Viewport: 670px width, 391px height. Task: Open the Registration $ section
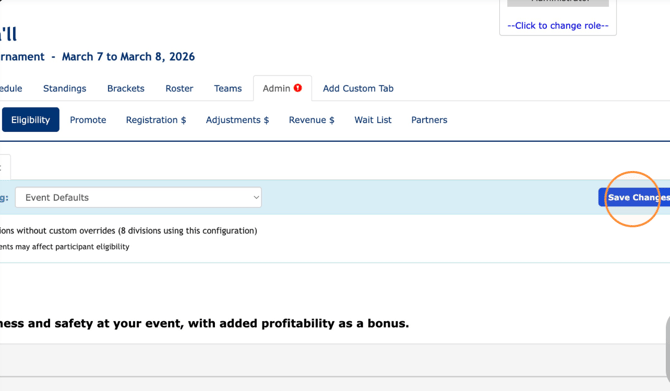pyautogui.click(x=156, y=120)
